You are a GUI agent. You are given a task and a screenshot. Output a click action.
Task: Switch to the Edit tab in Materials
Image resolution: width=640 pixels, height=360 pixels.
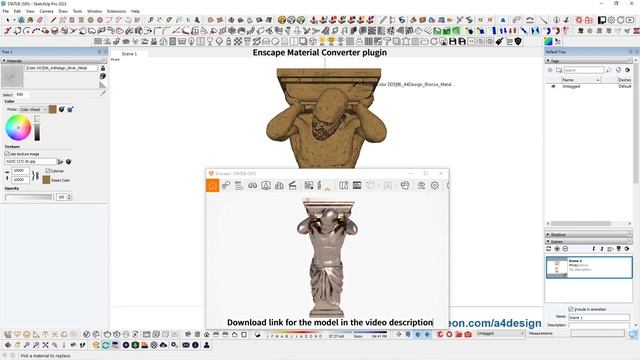[20, 94]
